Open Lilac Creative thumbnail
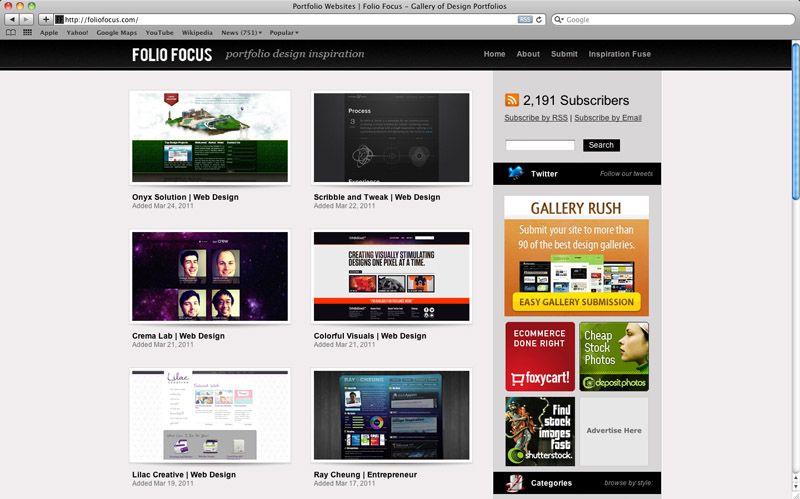Screen dimensions: 800x499 click(x=210, y=415)
